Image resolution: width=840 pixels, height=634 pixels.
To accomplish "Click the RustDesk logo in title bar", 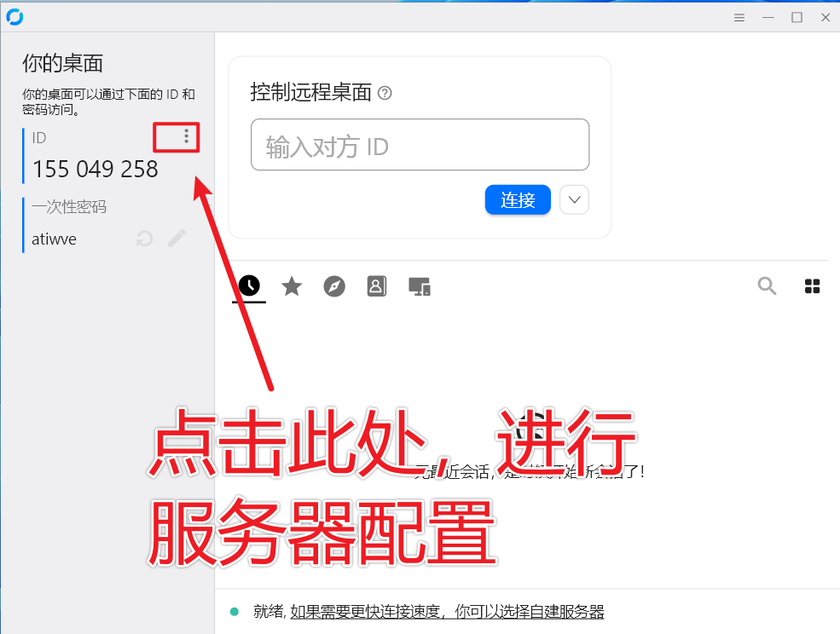I will [x=14, y=17].
